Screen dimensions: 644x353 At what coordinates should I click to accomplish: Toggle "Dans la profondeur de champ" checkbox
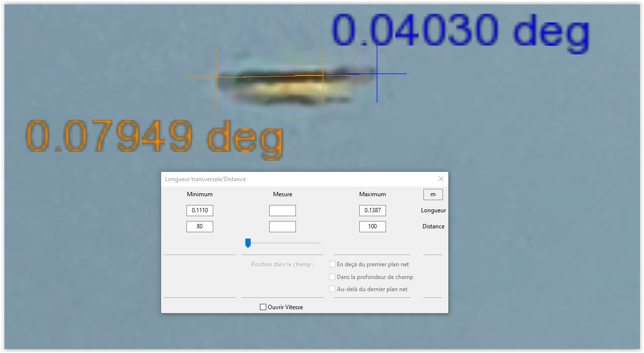[x=332, y=277]
